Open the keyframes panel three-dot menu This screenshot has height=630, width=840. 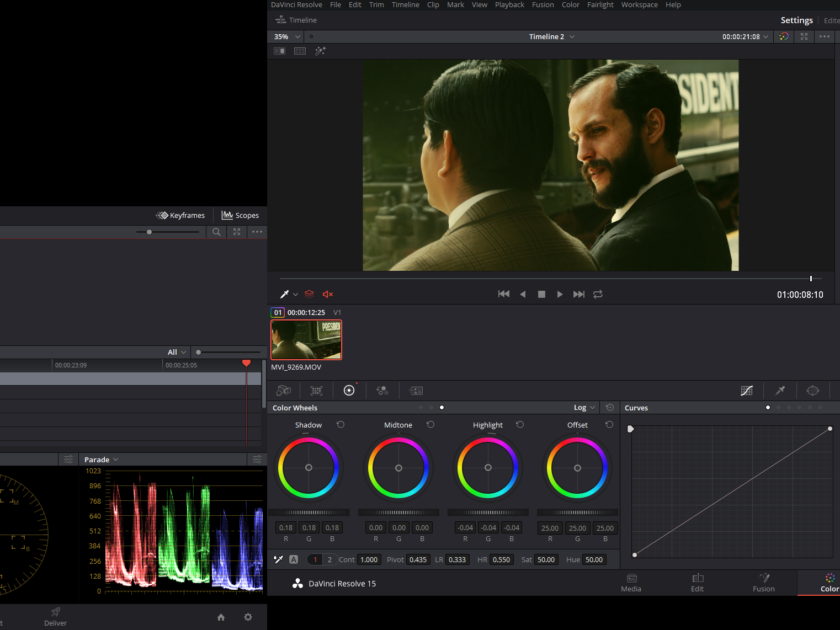point(257,232)
